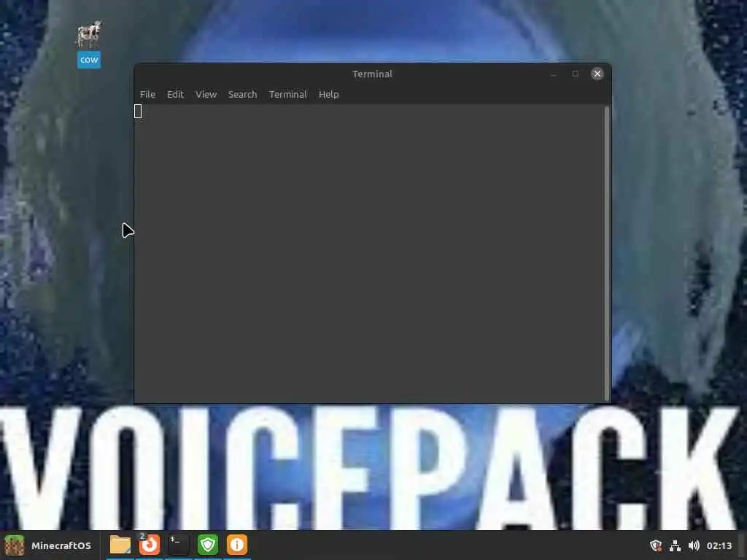747x560 pixels.
Task: Select the terminal icon in taskbar
Action: click(x=178, y=545)
